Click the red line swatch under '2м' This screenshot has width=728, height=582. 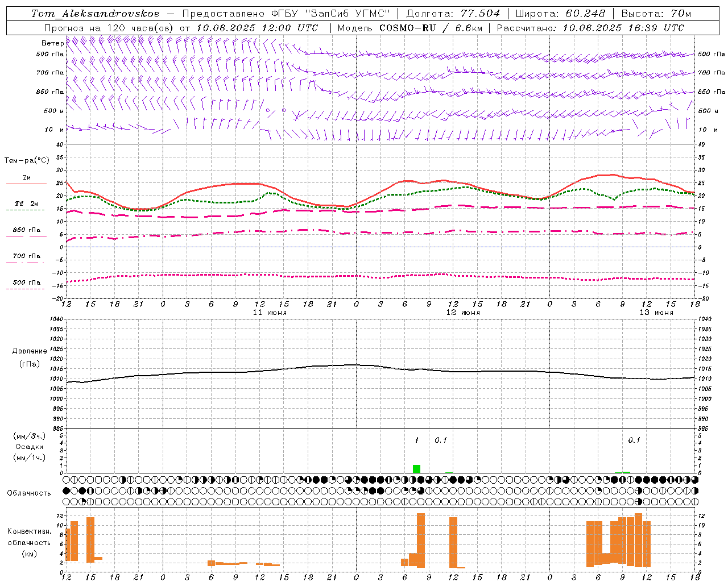26,184
